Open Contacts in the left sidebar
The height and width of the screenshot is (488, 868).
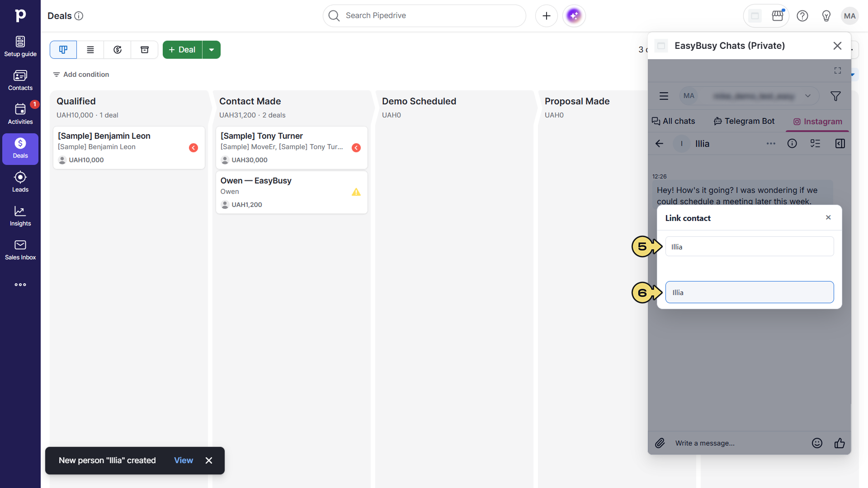(x=20, y=81)
